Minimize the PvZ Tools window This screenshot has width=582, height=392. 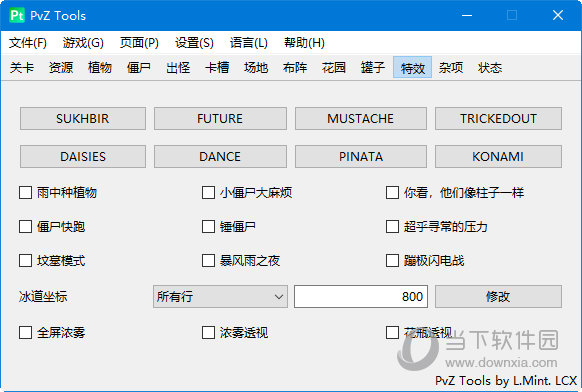pyautogui.click(x=467, y=15)
